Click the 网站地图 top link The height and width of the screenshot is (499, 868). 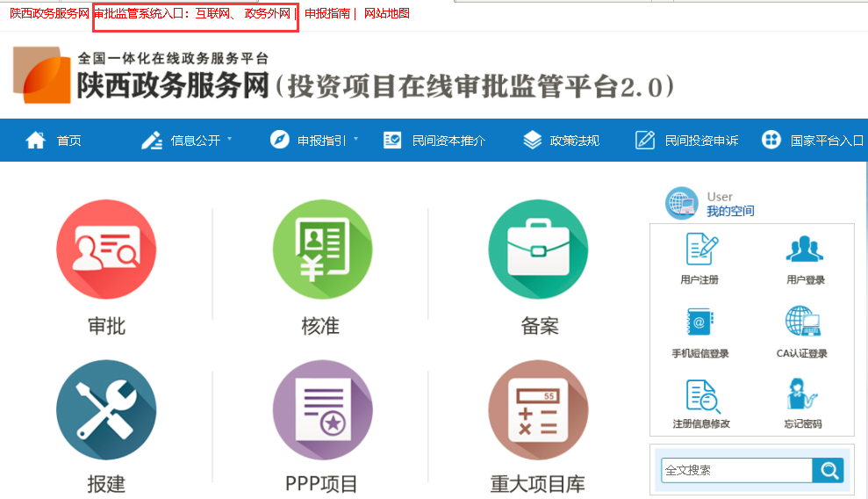pos(387,13)
